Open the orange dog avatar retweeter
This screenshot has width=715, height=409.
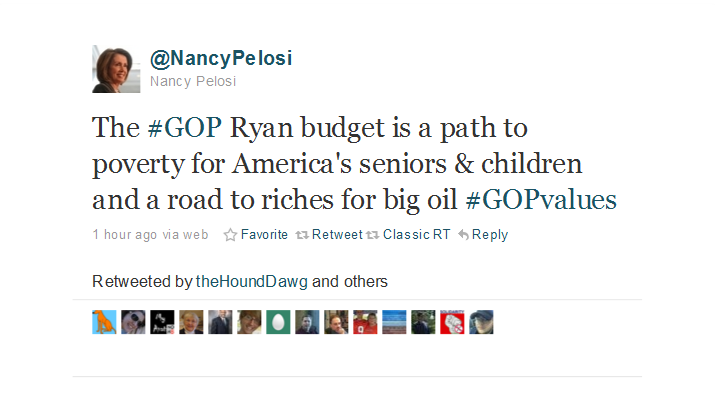pos(104,322)
